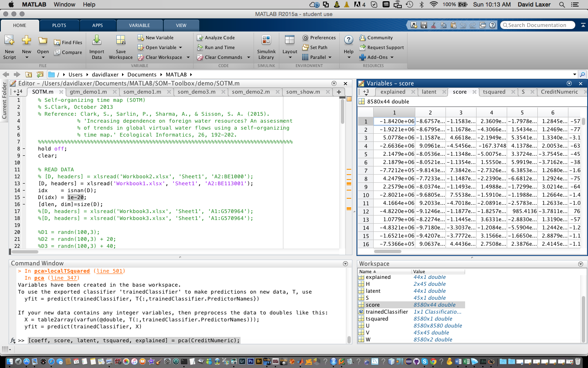
Task: Switch to the som_demo3.m editor tab
Action: coord(196,92)
